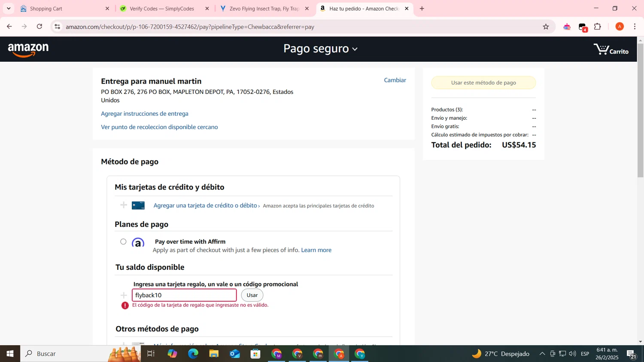Open Copilot from the taskbar
The image size is (644, 362).
point(172,354)
